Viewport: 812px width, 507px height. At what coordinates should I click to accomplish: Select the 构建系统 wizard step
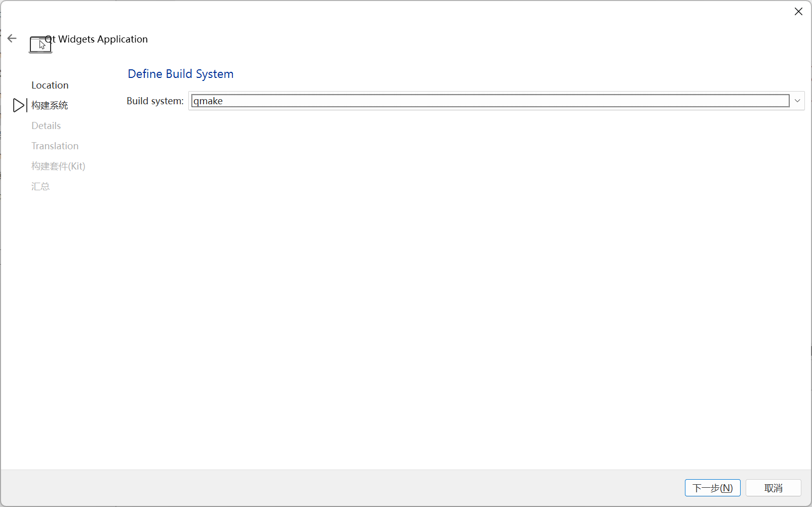click(50, 105)
